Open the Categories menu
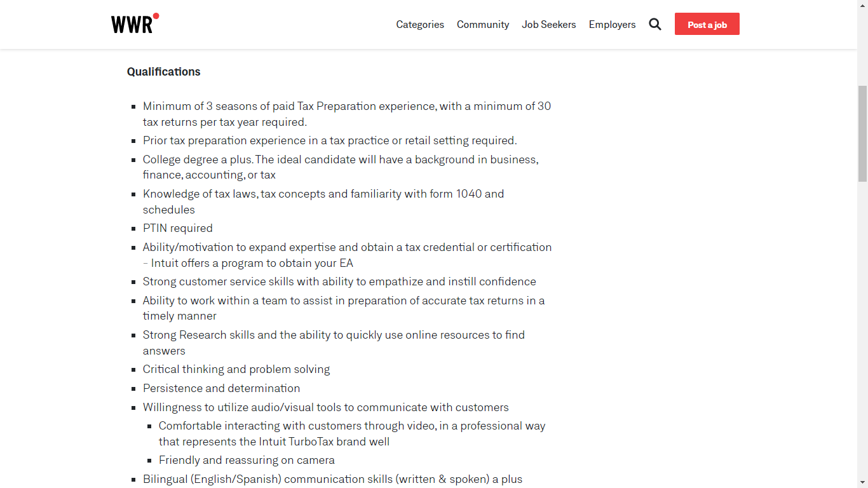Viewport: 868px width, 488px height. pos(420,24)
